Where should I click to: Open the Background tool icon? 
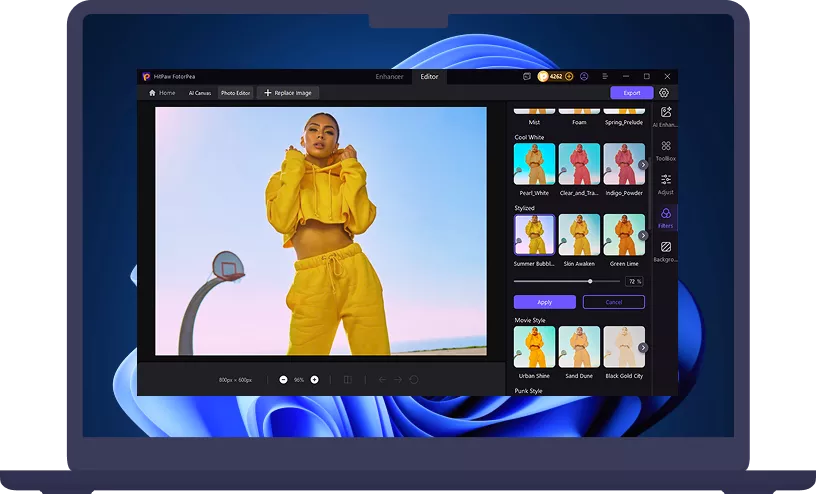pos(666,247)
